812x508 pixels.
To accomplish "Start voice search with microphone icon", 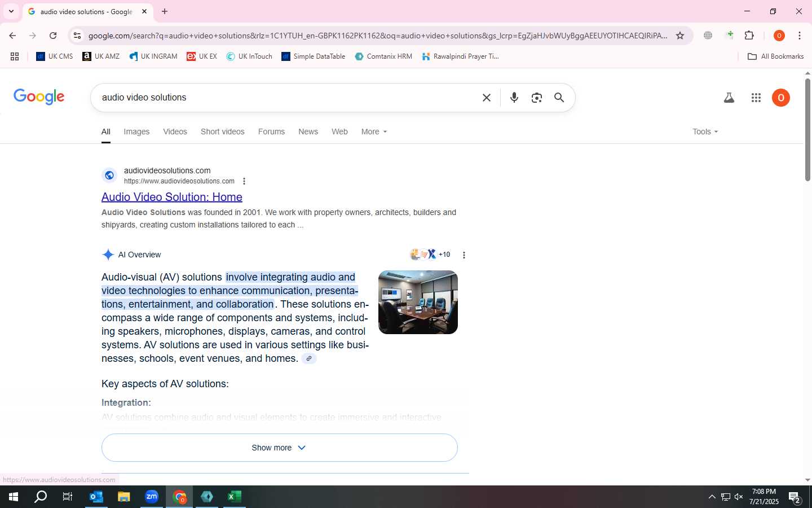I will tap(514, 98).
